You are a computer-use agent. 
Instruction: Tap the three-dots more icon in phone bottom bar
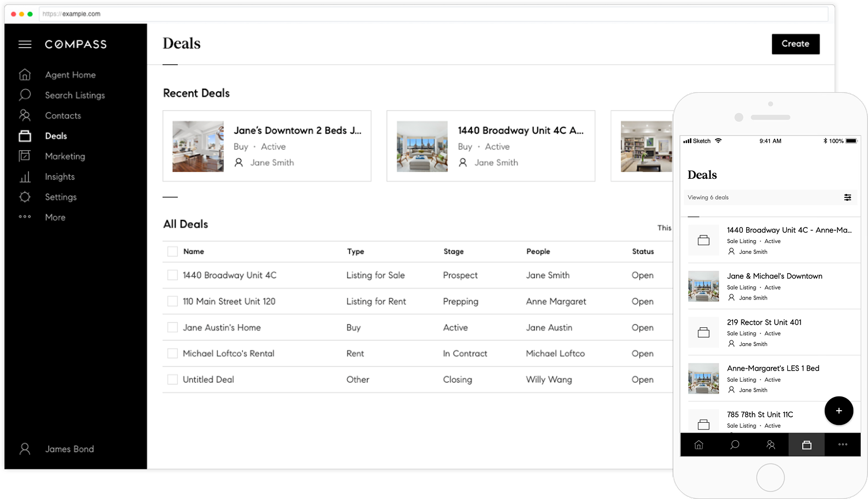(843, 445)
